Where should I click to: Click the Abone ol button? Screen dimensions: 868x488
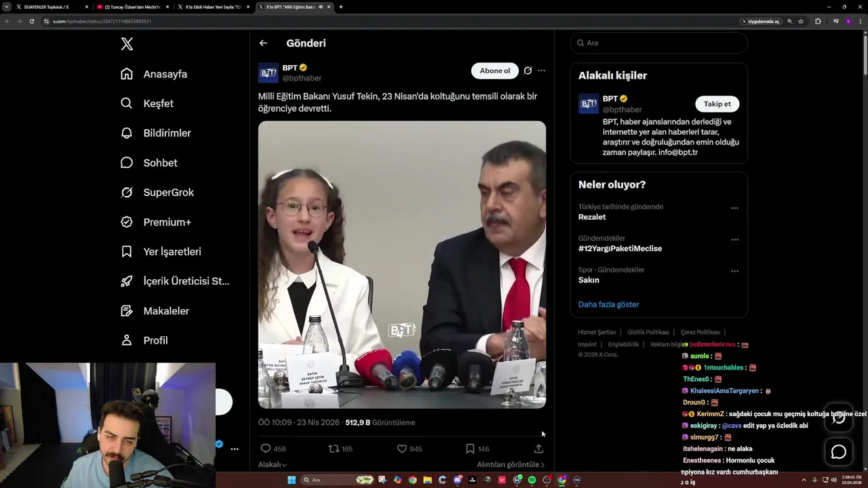point(495,70)
